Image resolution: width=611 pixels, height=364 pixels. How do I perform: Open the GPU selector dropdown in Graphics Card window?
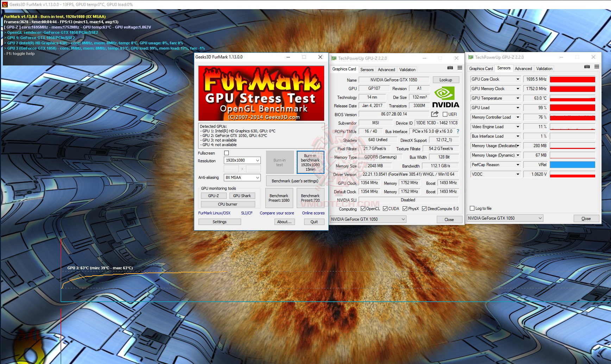tap(368, 219)
